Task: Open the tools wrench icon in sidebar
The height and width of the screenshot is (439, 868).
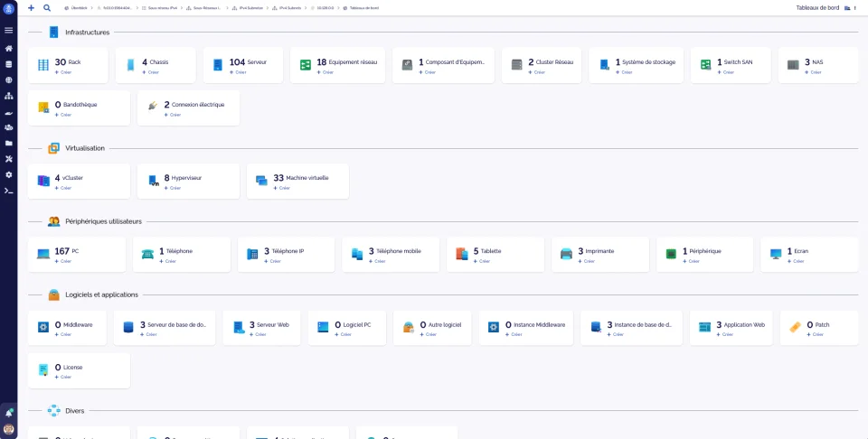Action: click(8, 159)
